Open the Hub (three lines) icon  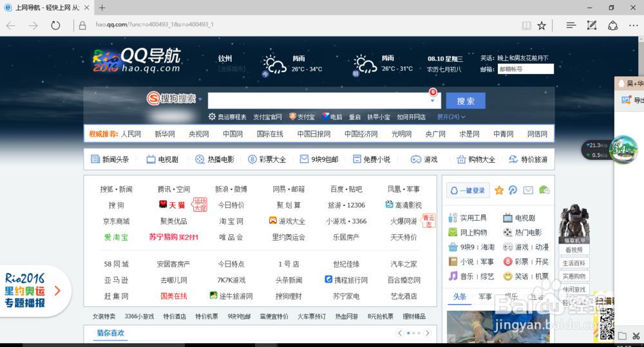point(571,26)
